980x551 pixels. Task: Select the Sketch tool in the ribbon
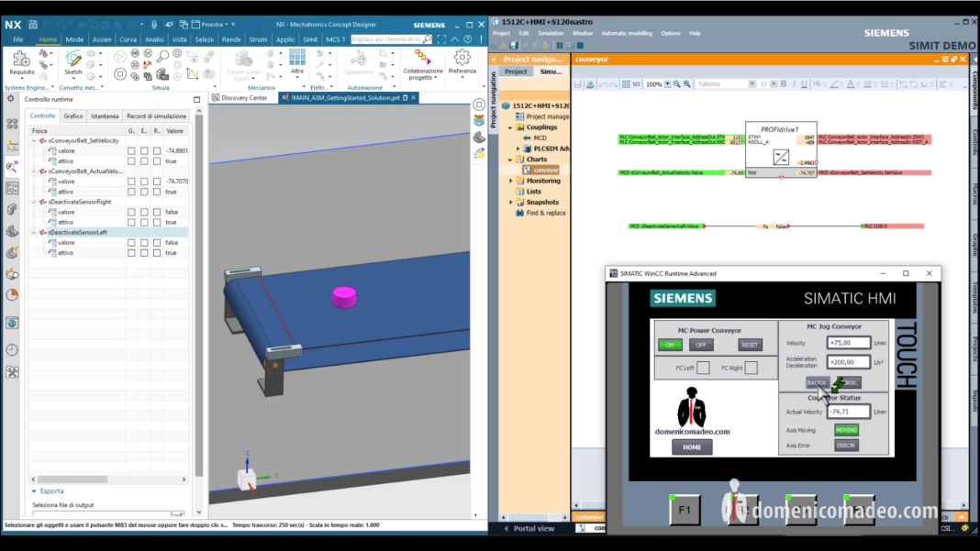[72, 61]
